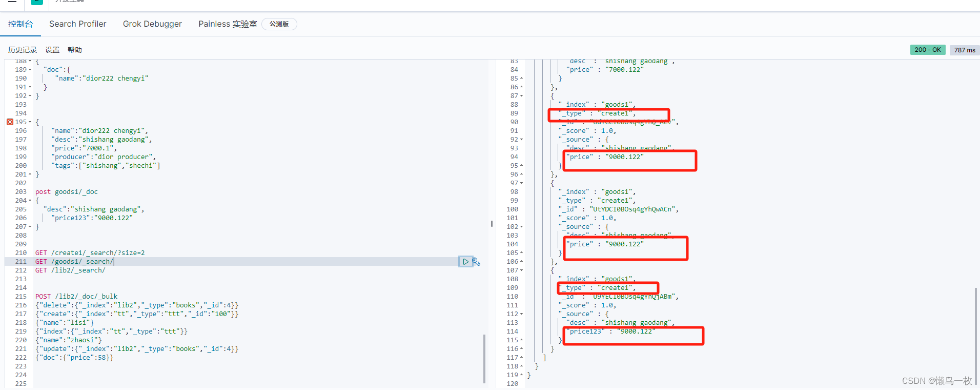The width and height of the screenshot is (980, 390).
Task: Click line GET /lib2/_search/
Action: [70, 270]
